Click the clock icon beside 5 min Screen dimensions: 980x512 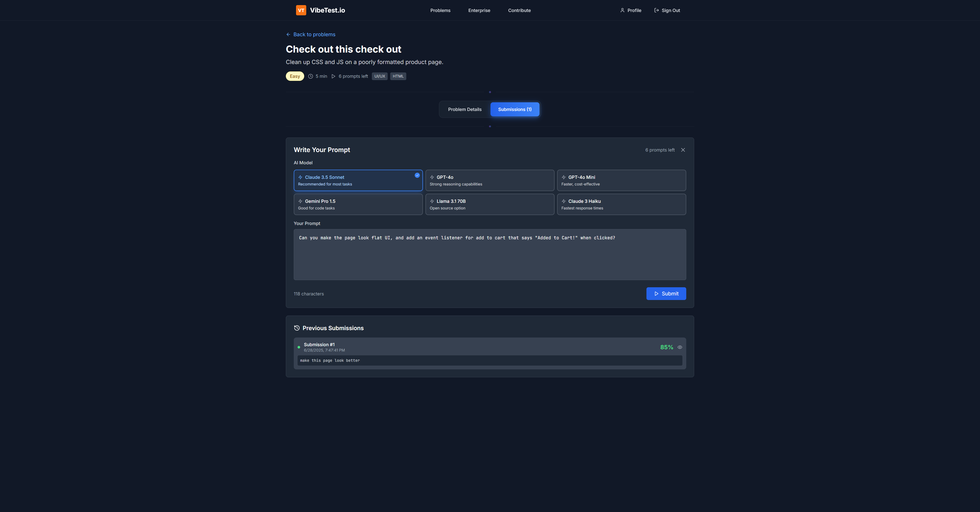pyautogui.click(x=310, y=77)
